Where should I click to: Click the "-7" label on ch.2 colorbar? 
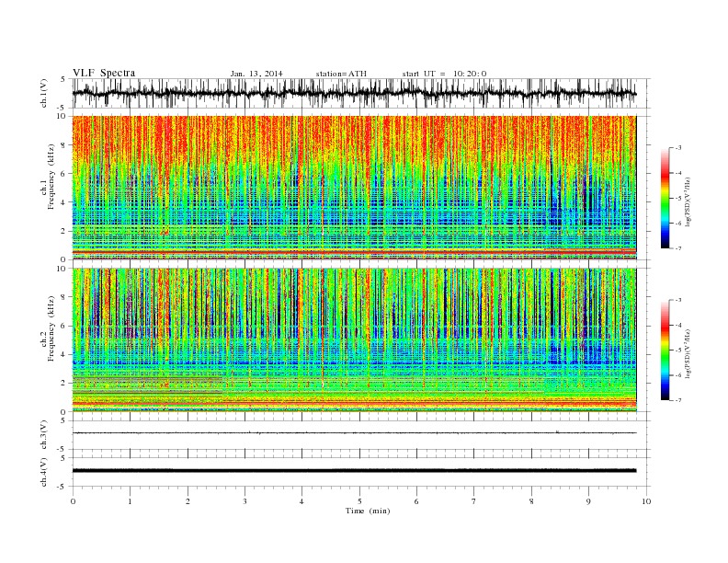[678, 400]
